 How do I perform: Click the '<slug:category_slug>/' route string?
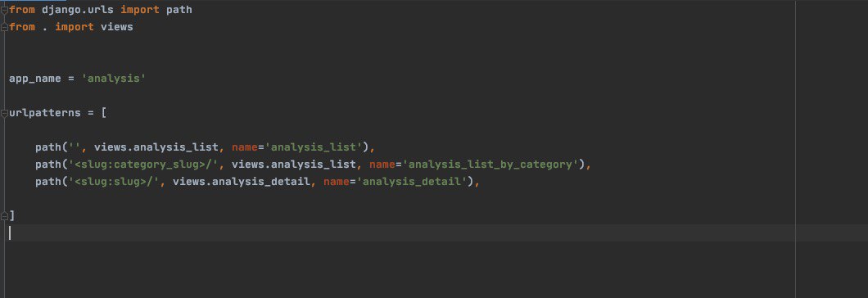pyautogui.click(x=142, y=165)
